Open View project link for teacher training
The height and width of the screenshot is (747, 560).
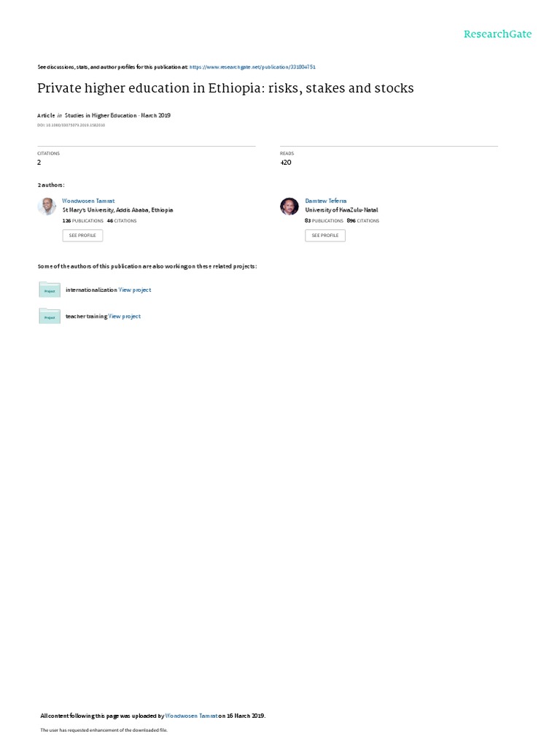(x=124, y=317)
